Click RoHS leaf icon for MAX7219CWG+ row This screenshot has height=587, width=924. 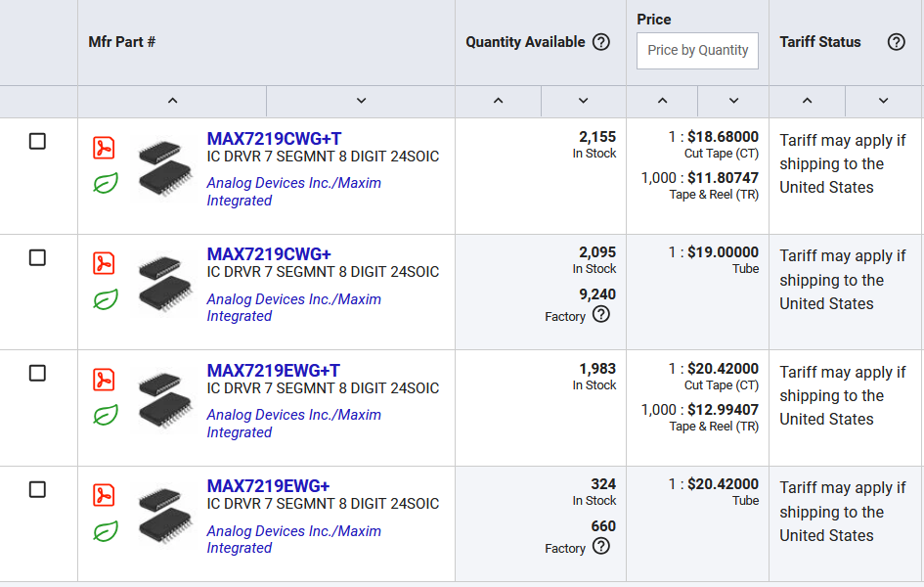[x=106, y=298]
